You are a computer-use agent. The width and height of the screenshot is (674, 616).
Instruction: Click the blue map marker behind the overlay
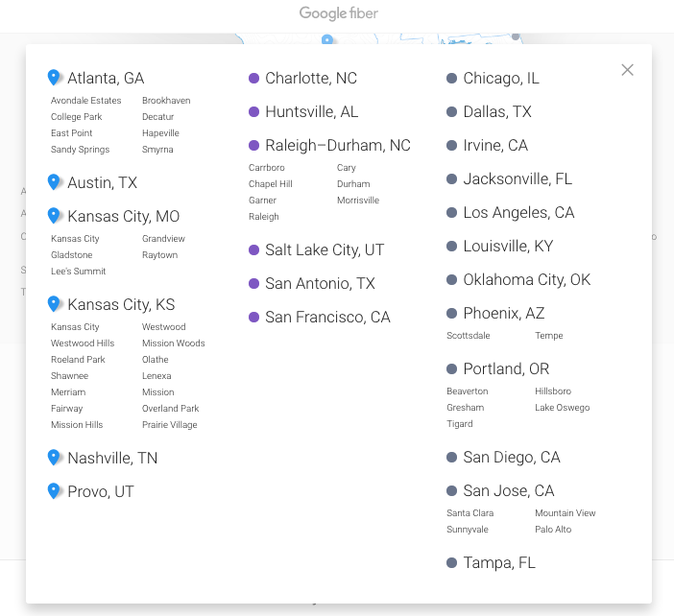coord(327,39)
